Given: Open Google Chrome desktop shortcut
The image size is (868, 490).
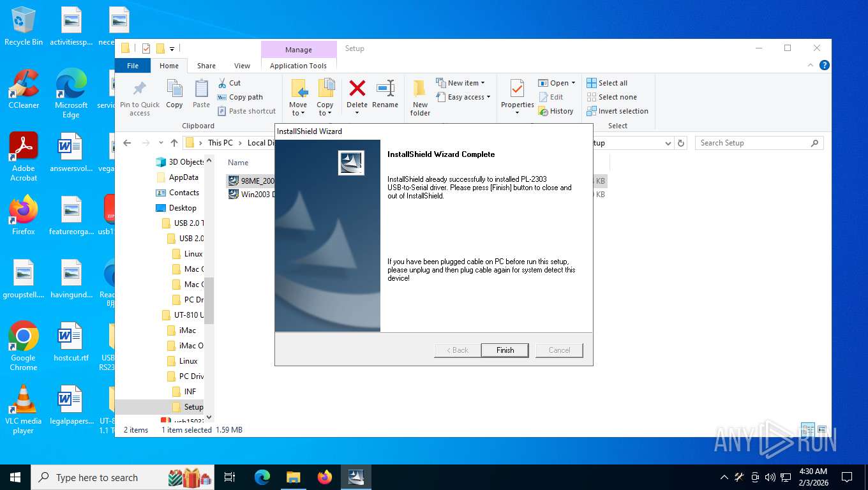Looking at the screenshot, I should coord(24,346).
